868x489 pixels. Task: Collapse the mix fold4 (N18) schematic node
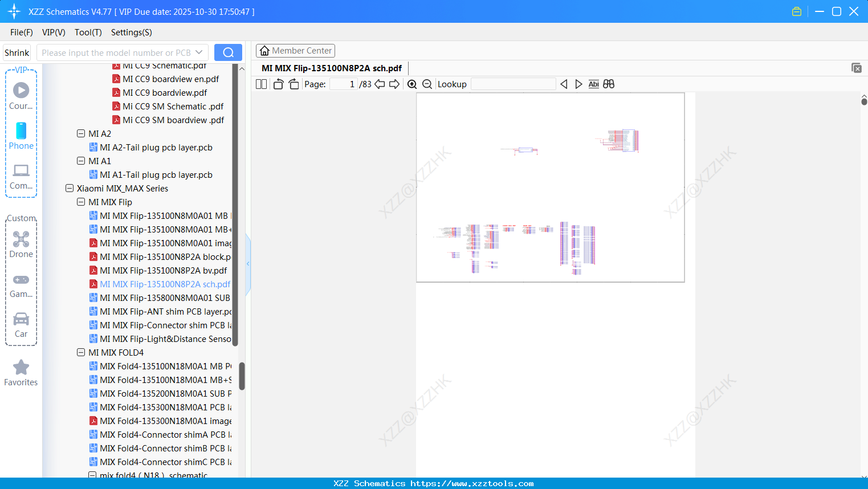pos(92,475)
